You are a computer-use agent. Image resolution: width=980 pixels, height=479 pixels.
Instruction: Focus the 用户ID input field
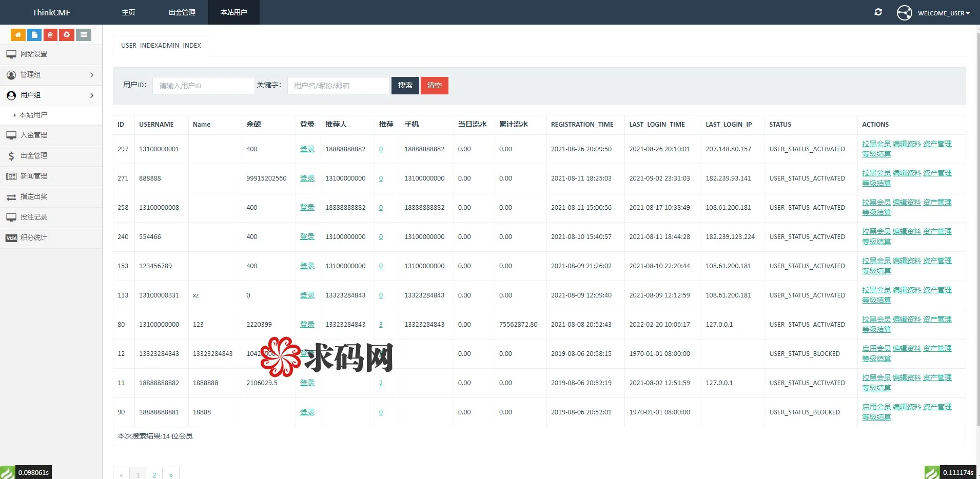(203, 86)
